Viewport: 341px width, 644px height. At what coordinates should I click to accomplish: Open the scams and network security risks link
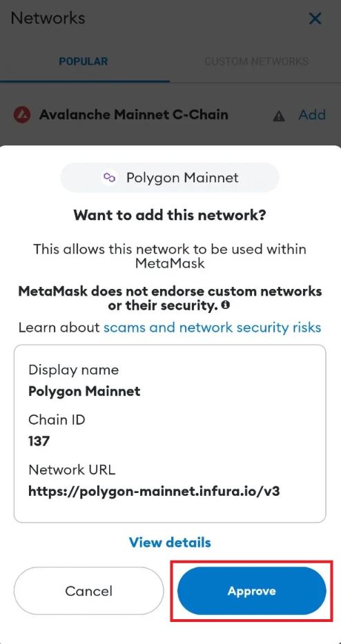tap(212, 328)
